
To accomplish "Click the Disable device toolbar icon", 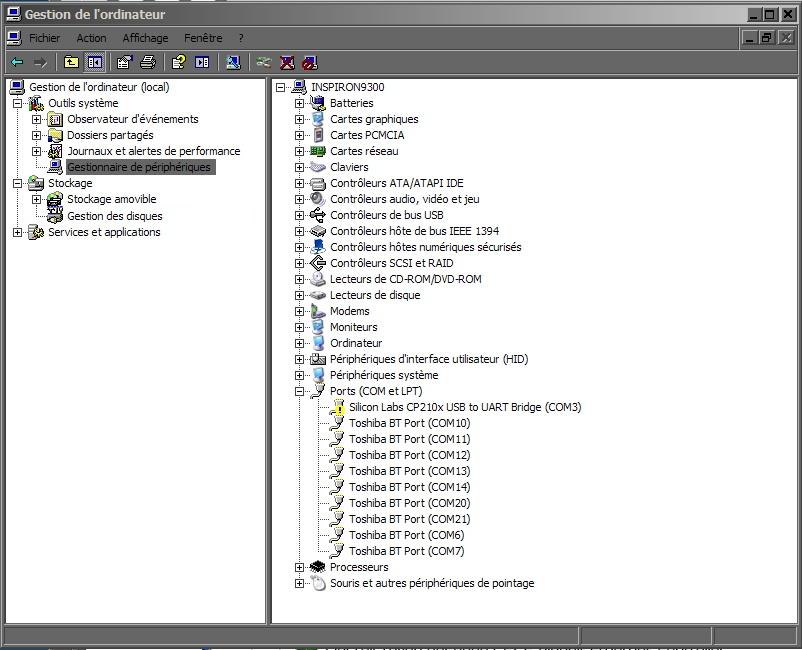I will click(310, 62).
